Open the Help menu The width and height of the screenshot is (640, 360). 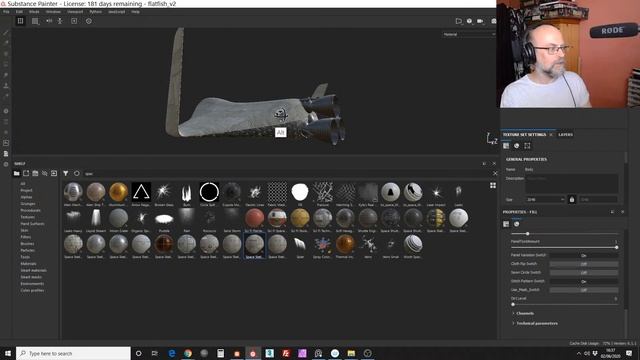pos(136,12)
